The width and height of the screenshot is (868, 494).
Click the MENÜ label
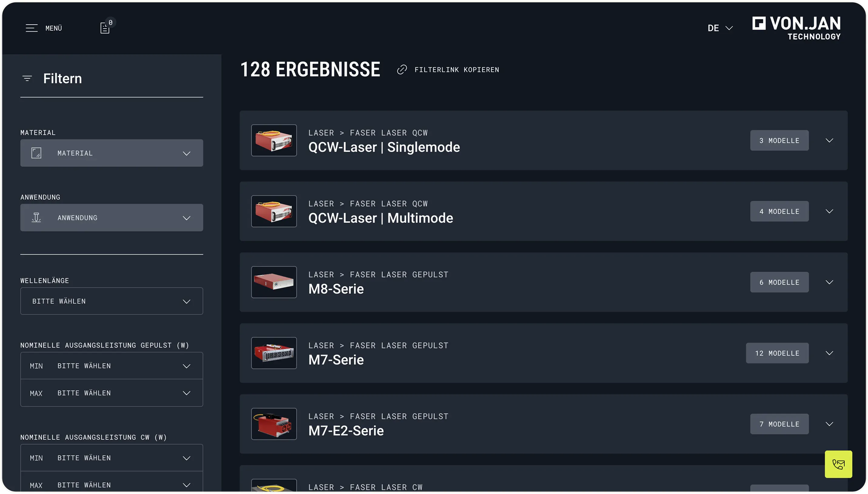(x=54, y=28)
